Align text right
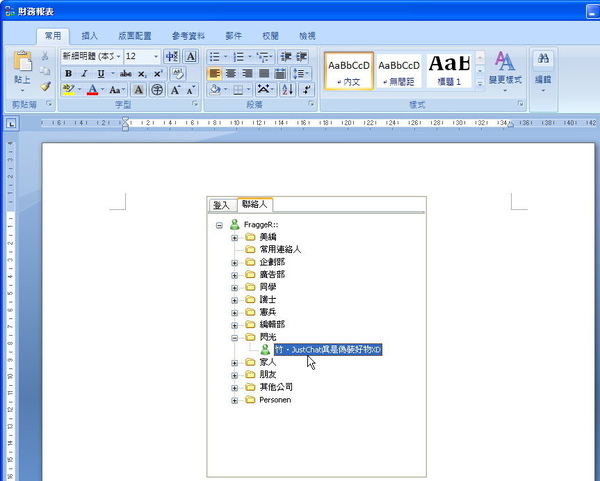This screenshot has height=481, width=600. point(247,73)
